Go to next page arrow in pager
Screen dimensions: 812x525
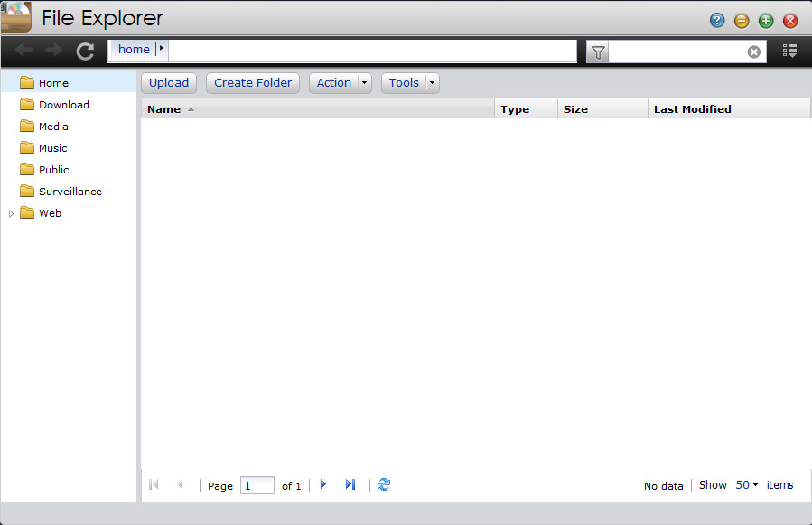pos(323,485)
